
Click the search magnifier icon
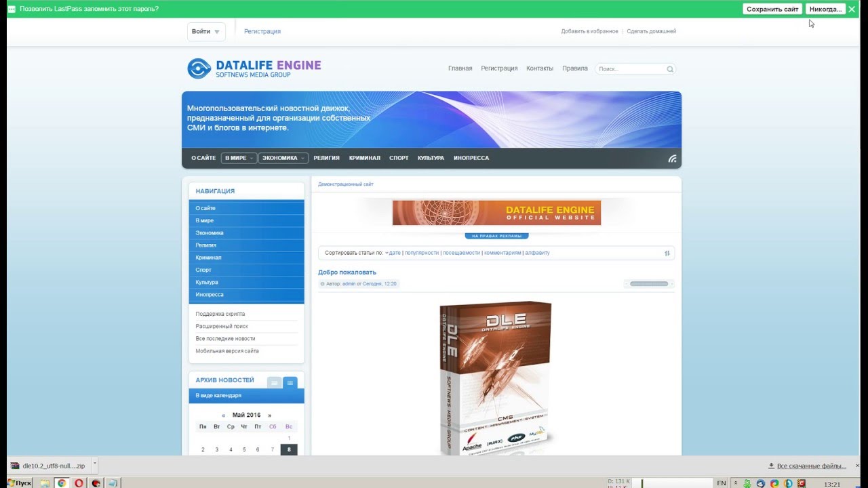(670, 69)
